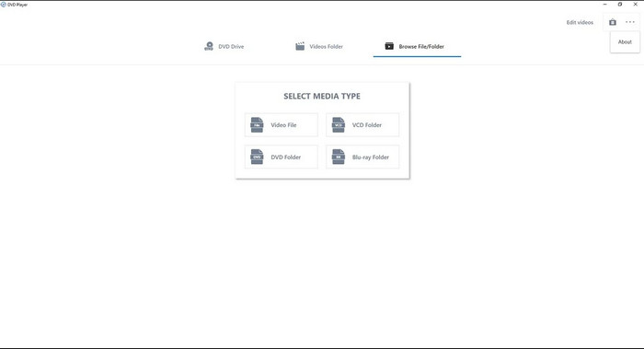
Task: Click the VCD Folder document icon
Action: click(339, 125)
